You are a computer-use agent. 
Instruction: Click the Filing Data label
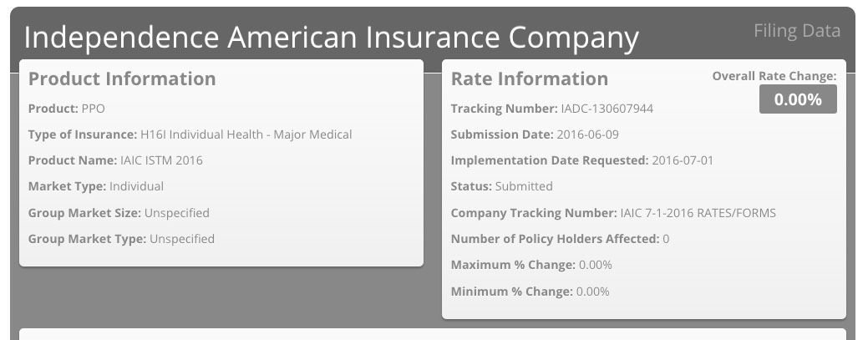(796, 32)
